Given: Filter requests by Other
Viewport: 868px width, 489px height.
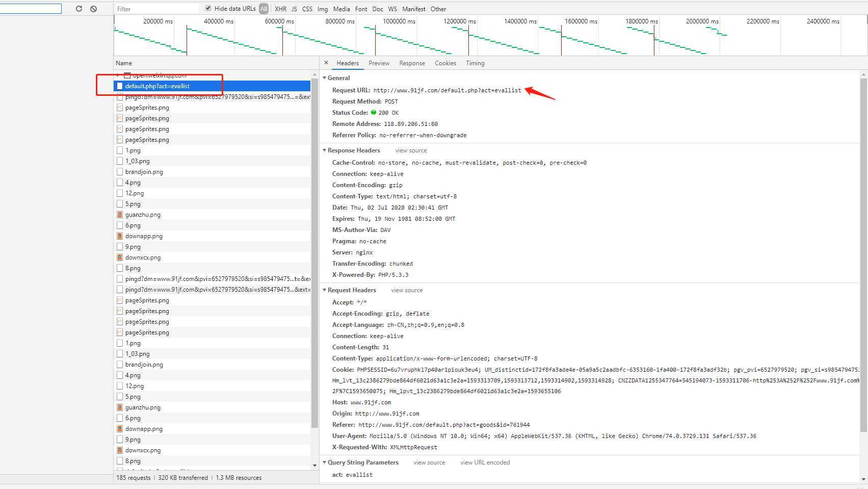Looking at the screenshot, I should [438, 9].
